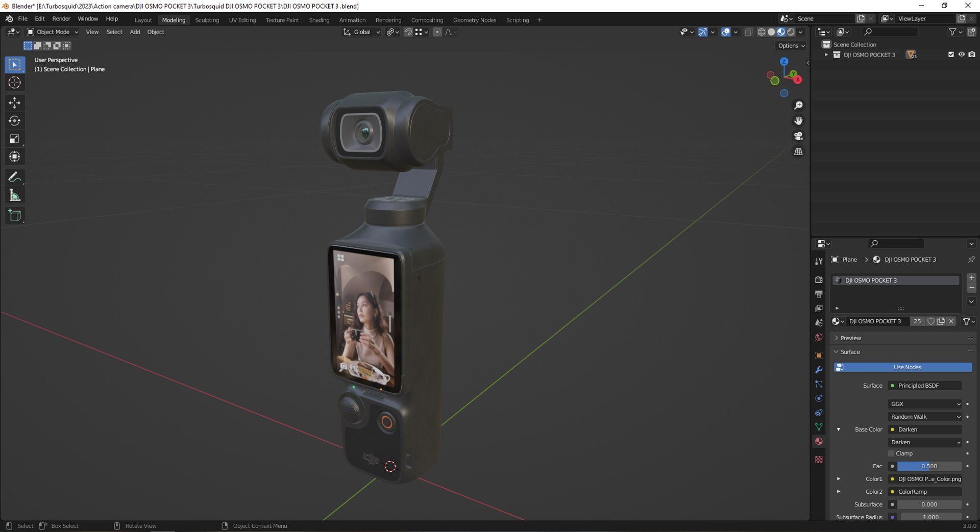Viewport: 980px width, 532px height.
Task: Toggle X-Ray viewport mode
Action: tap(749, 32)
